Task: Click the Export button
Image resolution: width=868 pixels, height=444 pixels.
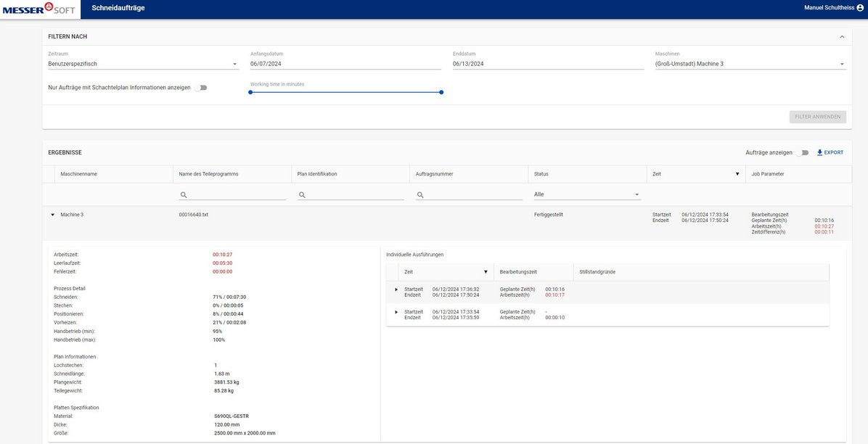Action: coord(833,152)
